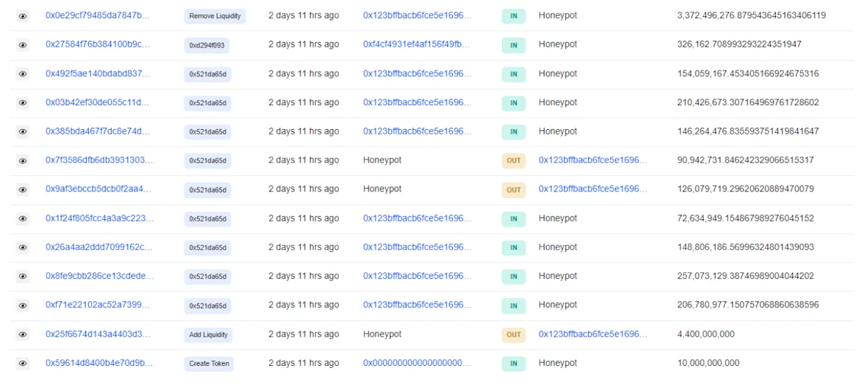Click Honeypot sender on the Add Liquidity row
Viewport: 868px width, 387px height.
tap(382, 334)
